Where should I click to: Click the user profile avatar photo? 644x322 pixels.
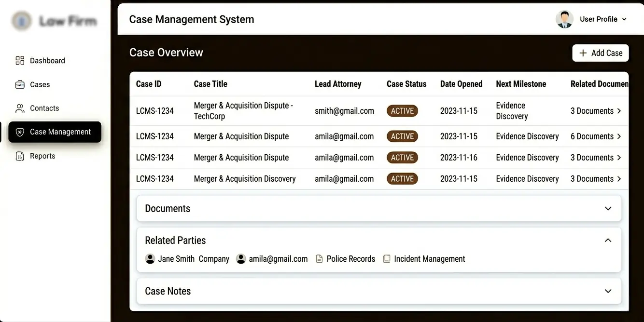[x=564, y=19]
